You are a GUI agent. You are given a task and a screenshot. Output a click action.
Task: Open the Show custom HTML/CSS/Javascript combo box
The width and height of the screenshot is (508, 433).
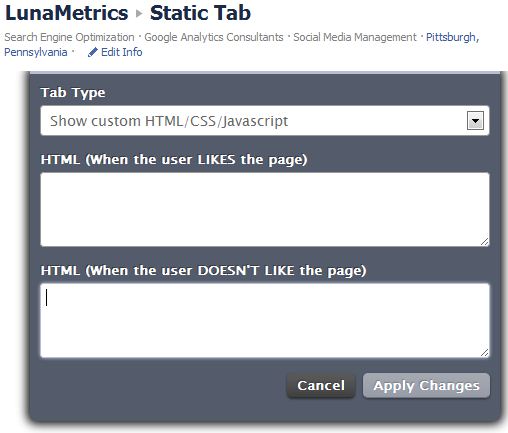coord(265,121)
